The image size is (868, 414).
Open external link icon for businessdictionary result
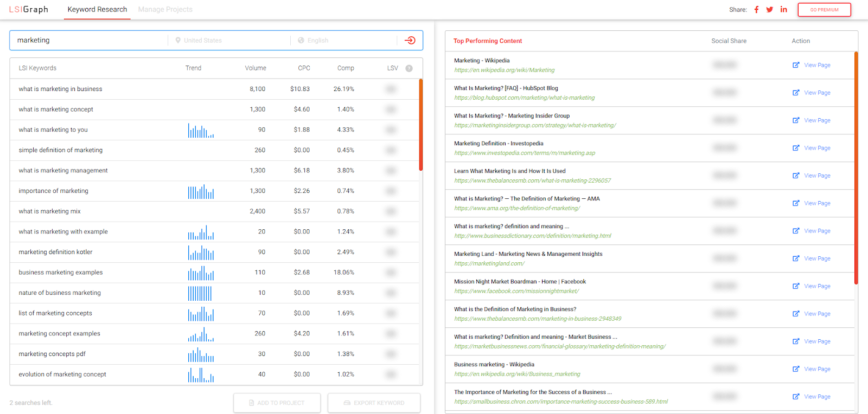pos(796,231)
